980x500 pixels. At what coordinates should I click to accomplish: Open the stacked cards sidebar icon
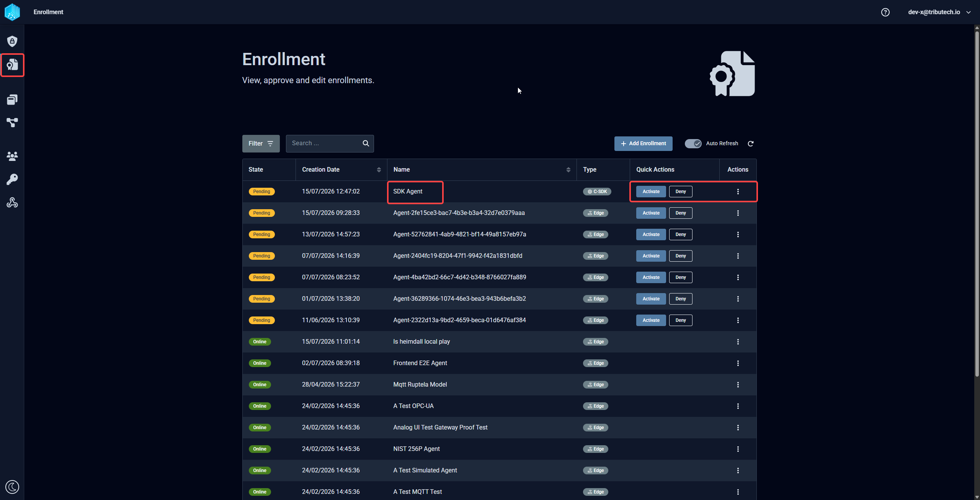click(12, 100)
